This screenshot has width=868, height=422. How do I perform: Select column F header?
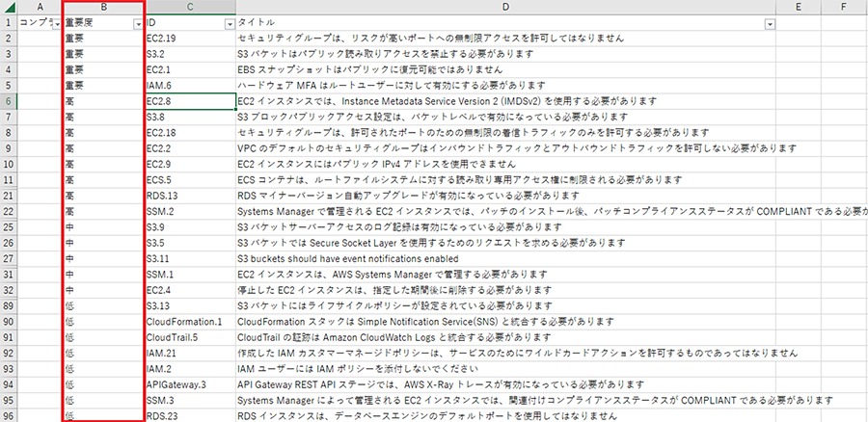point(844,7)
